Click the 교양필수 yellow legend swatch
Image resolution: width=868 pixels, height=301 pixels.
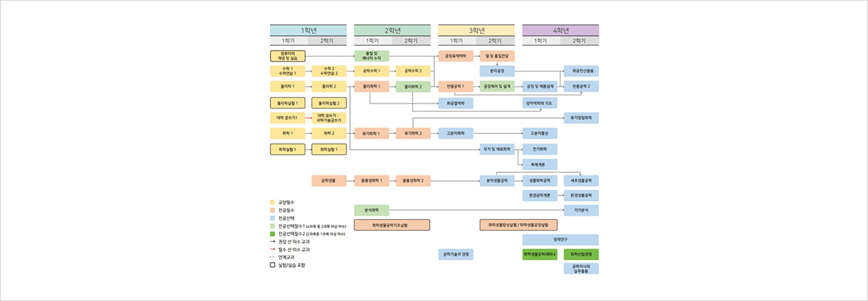point(273,202)
